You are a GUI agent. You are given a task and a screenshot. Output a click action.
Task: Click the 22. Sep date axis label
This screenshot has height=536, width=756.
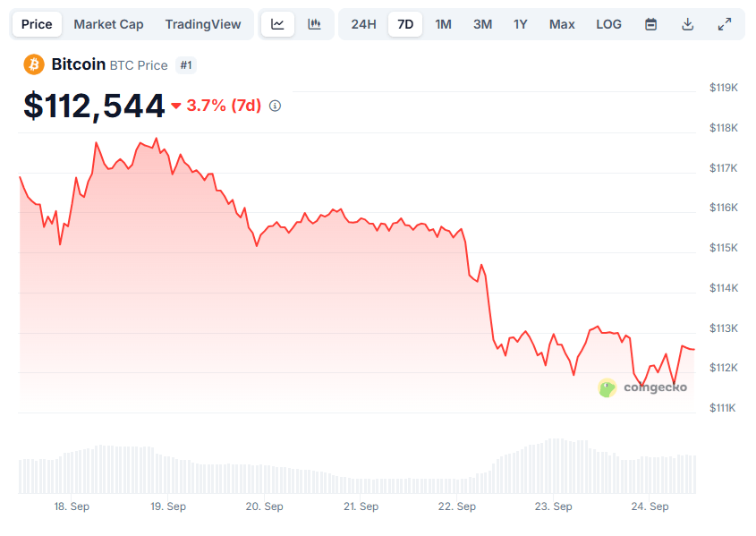tap(457, 506)
